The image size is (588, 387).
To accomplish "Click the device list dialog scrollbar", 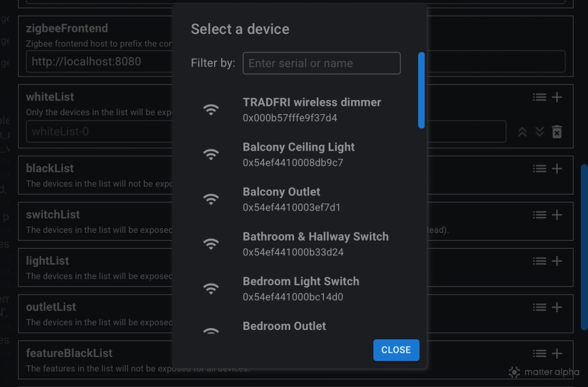I will (421, 91).
